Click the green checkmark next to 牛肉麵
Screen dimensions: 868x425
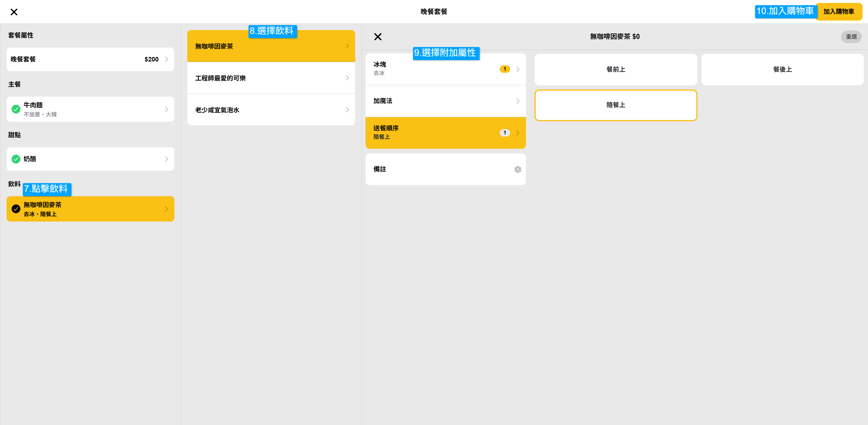[x=16, y=109]
